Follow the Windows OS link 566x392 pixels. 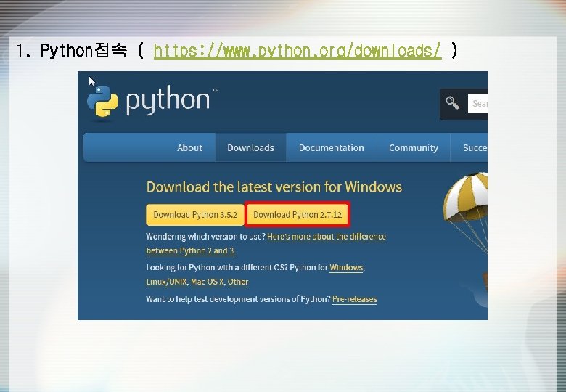(346, 267)
